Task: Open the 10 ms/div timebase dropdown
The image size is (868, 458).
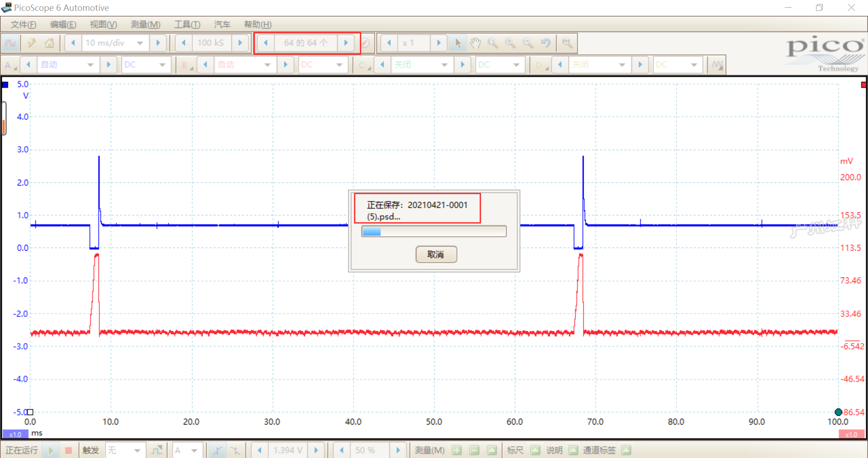Action: [x=140, y=43]
